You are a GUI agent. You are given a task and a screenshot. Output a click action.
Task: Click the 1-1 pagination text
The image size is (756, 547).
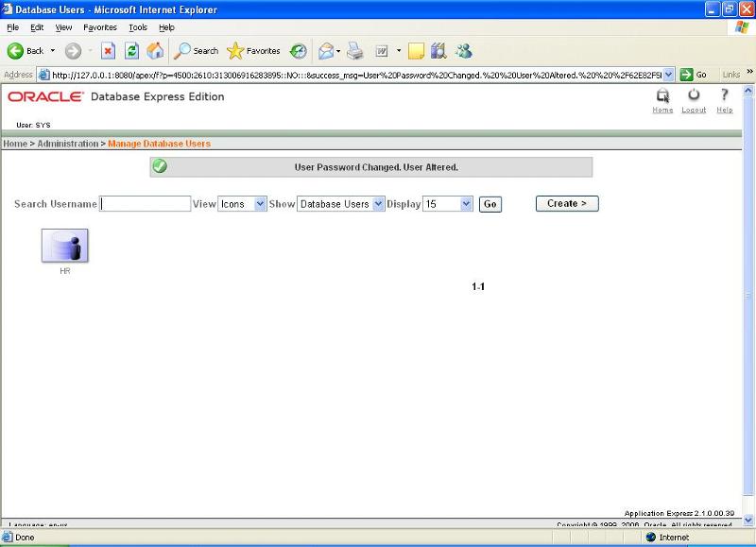point(478,287)
